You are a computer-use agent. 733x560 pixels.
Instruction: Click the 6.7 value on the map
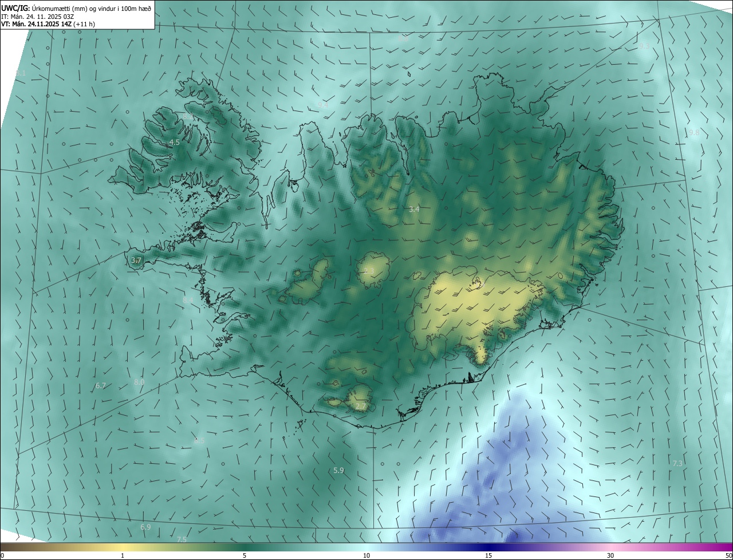click(x=100, y=386)
